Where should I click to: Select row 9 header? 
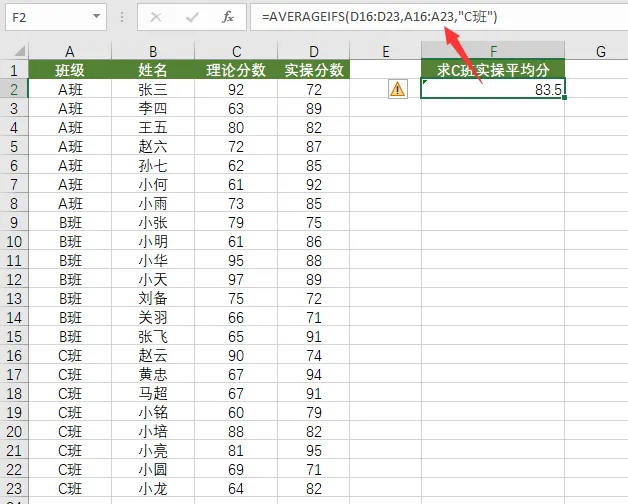click(x=14, y=222)
